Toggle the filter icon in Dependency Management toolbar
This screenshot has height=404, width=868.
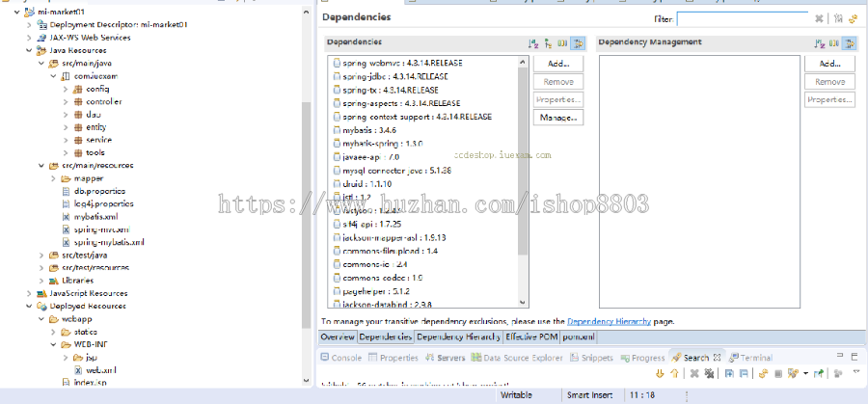pyautogui.click(x=849, y=43)
